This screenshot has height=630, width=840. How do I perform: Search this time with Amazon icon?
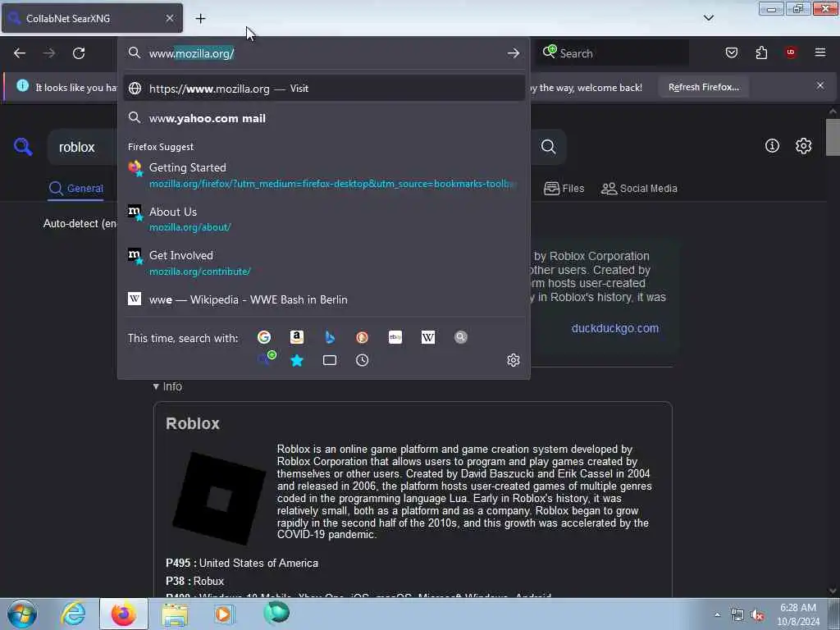click(297, 337)
